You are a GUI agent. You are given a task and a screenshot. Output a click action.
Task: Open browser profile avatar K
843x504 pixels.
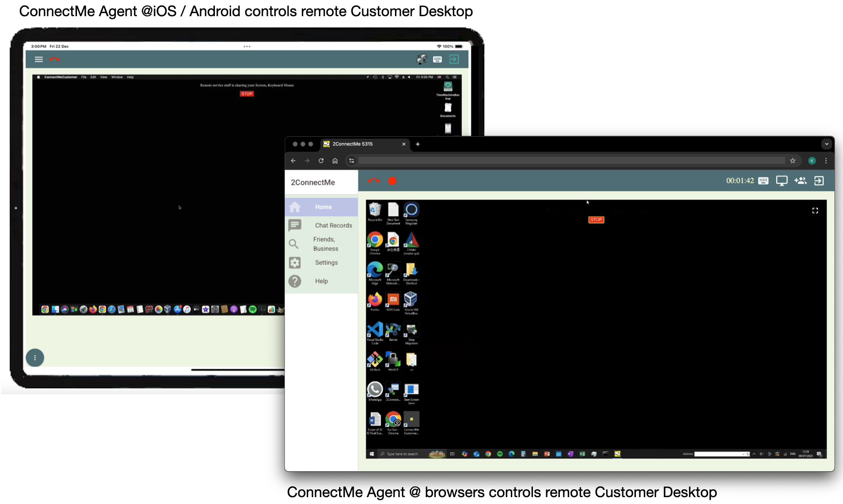pyautogui.click(x=812, y=161)
